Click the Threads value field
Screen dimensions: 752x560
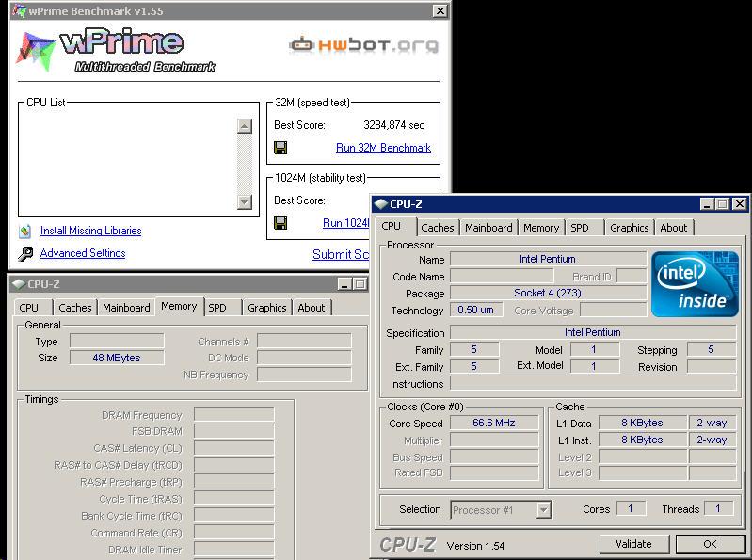point(718,508)
